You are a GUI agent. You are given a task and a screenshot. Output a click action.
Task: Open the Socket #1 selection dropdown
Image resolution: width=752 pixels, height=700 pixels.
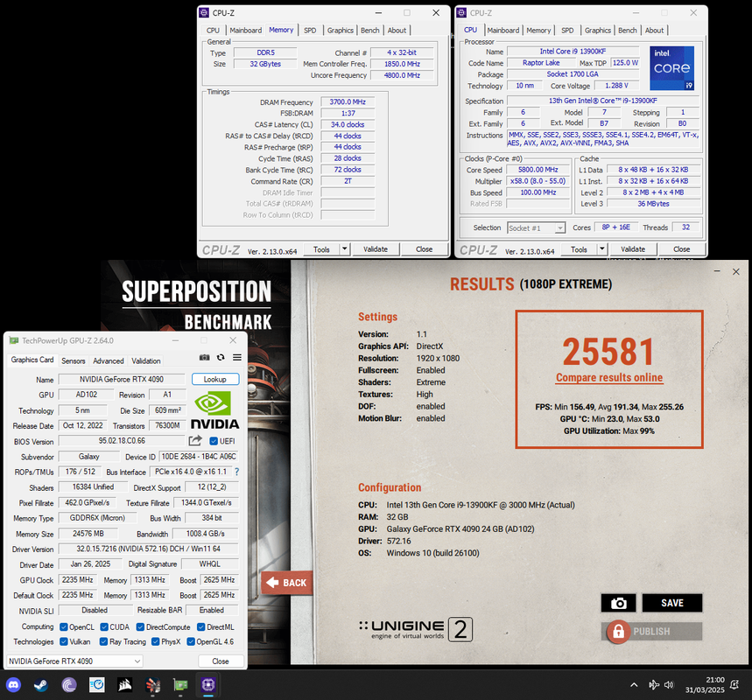pos(536,228)
